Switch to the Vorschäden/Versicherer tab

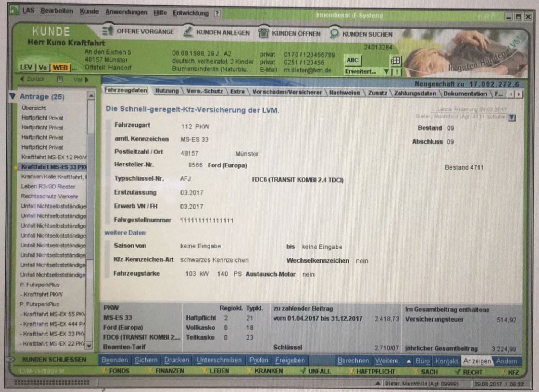click(287, 92)
